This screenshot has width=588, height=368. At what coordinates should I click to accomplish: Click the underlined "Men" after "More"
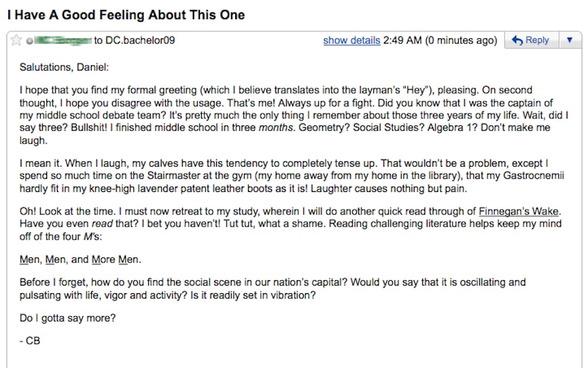[x=129, y=260]
